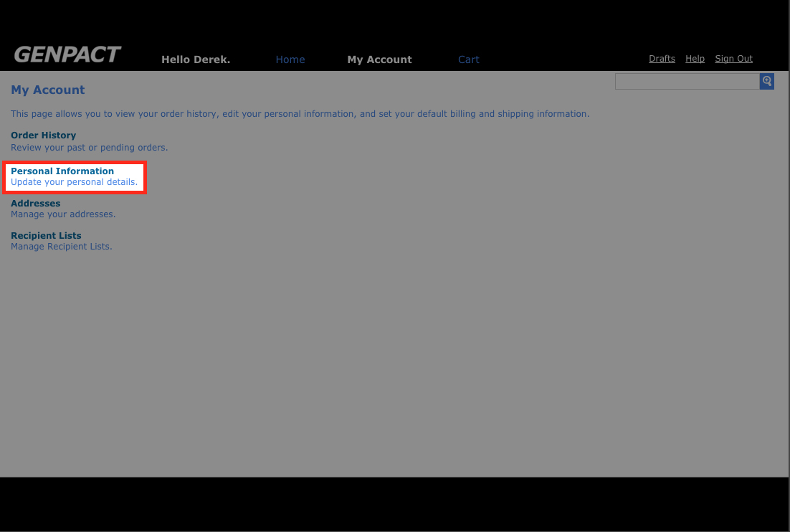The height and width of the screenshot is (532, 790).
Task: Click the My Account page heading
Action: coord(47,90)
